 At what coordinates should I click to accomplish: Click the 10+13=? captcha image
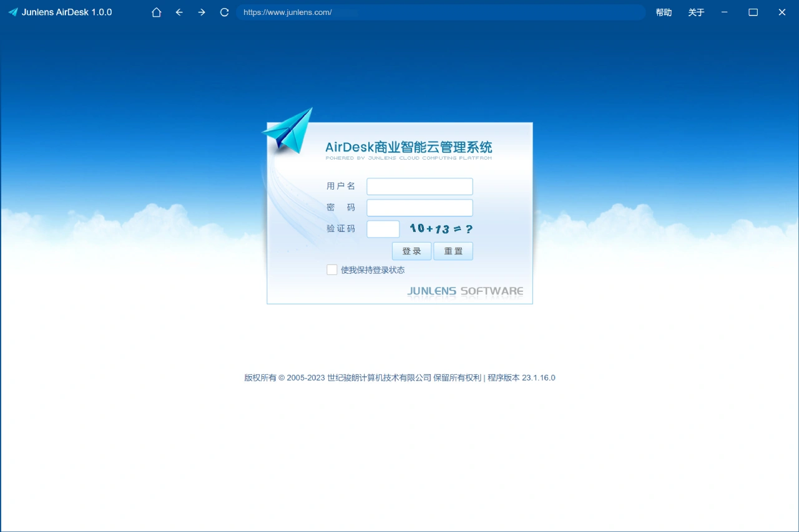(441, 229)
